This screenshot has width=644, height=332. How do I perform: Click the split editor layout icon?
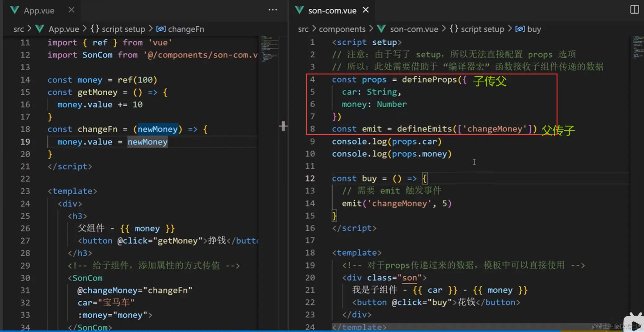[634, 10]
